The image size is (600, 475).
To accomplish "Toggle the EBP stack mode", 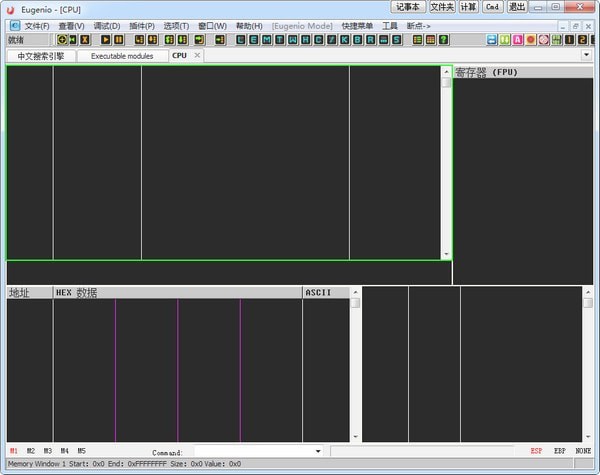I will (559, 451).
